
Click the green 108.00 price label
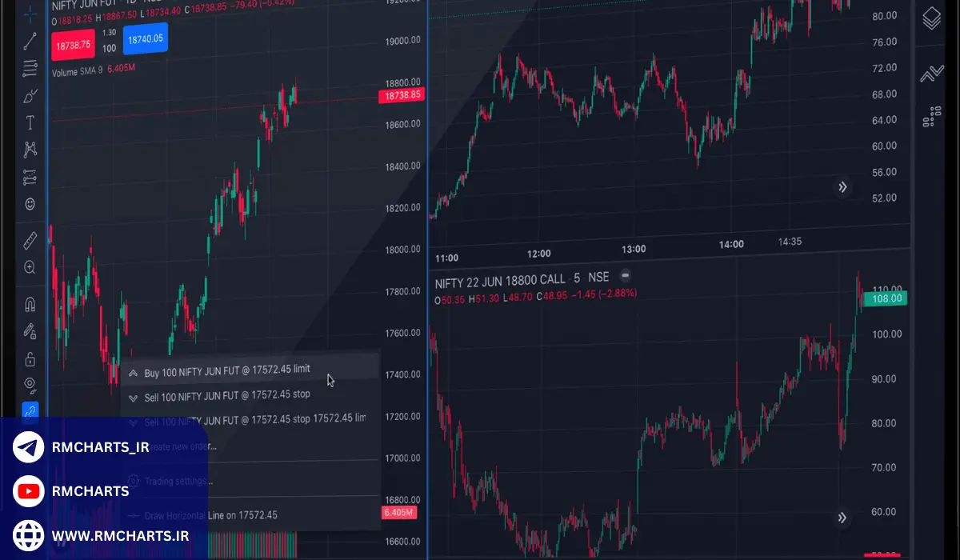click(886, 298)
